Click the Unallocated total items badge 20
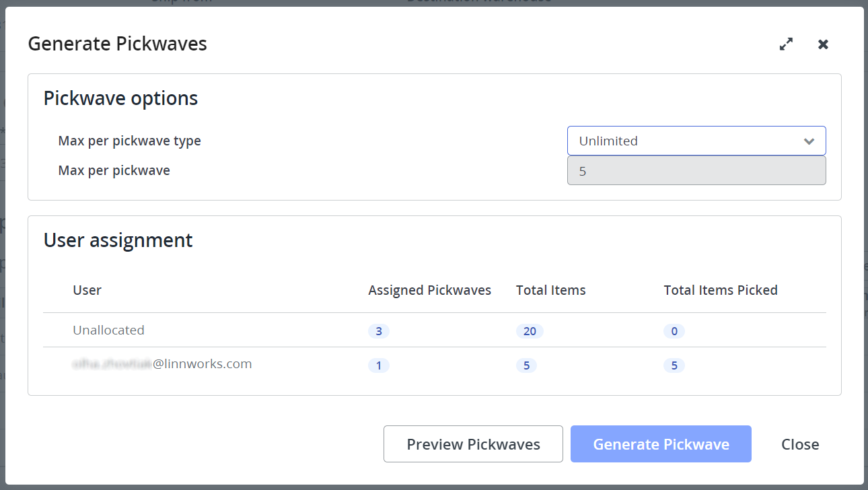The width and height of the screenshot is (868, 490). (530, 331)
